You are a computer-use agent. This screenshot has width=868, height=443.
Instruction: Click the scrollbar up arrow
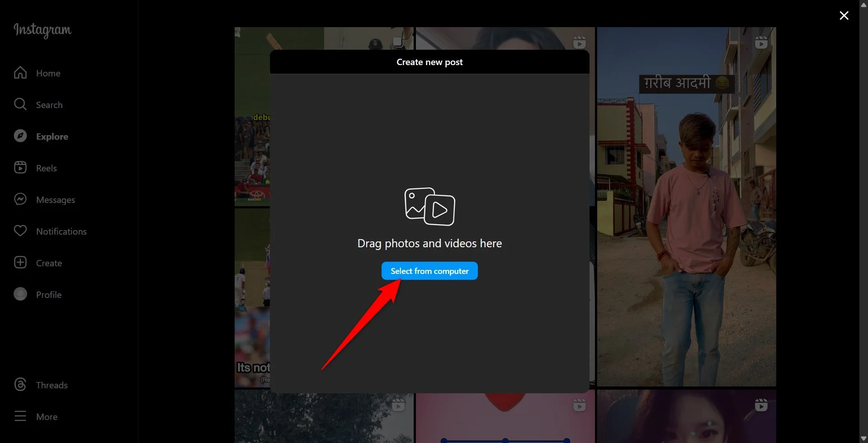863,5
